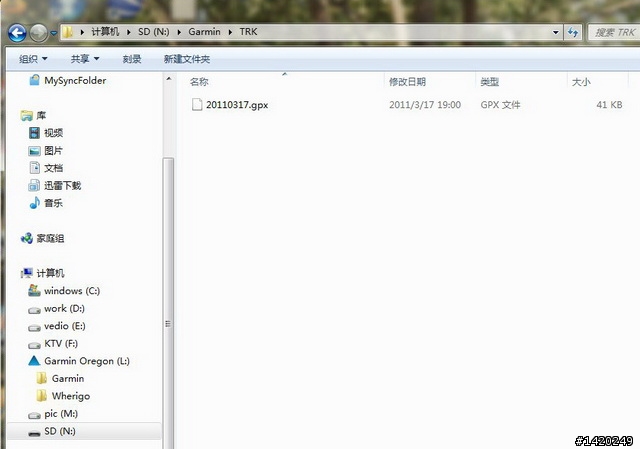The image size is (640, 449).
Task: Select the 20110317.gpx file icon
Action: [x=197, y=104]
